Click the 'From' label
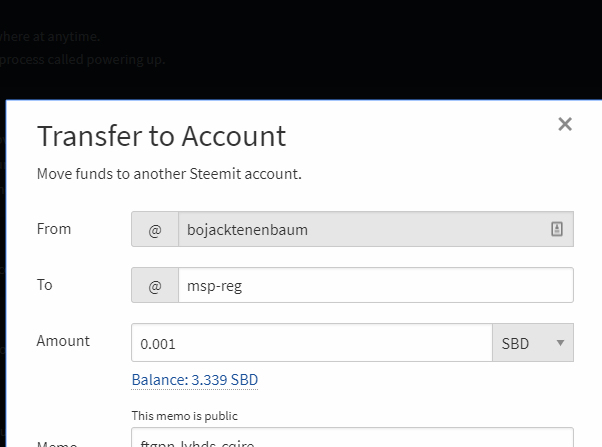The height and width of the screenshot is (447, 602). [54, 228]
